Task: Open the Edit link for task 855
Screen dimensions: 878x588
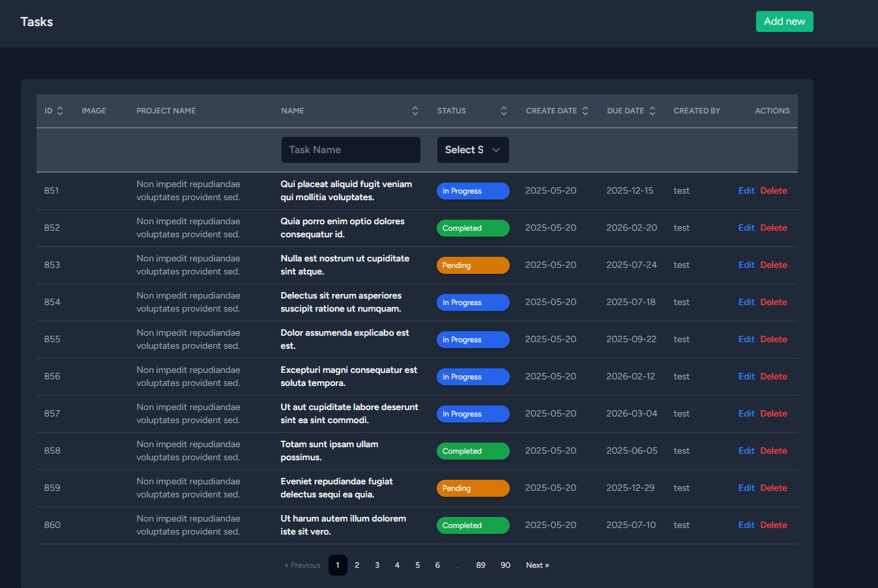Action: coord(746,339)
